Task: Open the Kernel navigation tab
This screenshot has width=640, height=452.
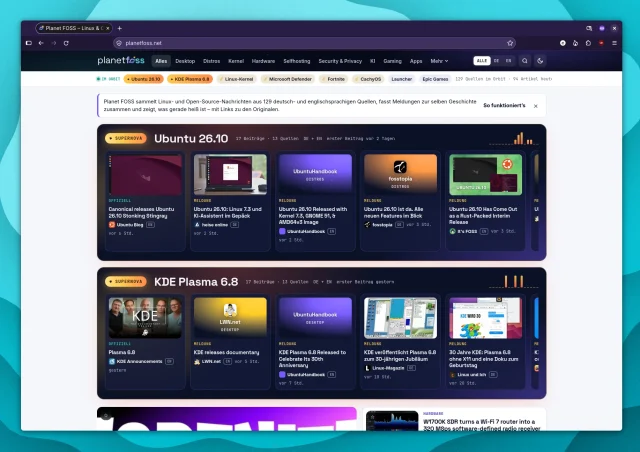Action: click(236, 61)
